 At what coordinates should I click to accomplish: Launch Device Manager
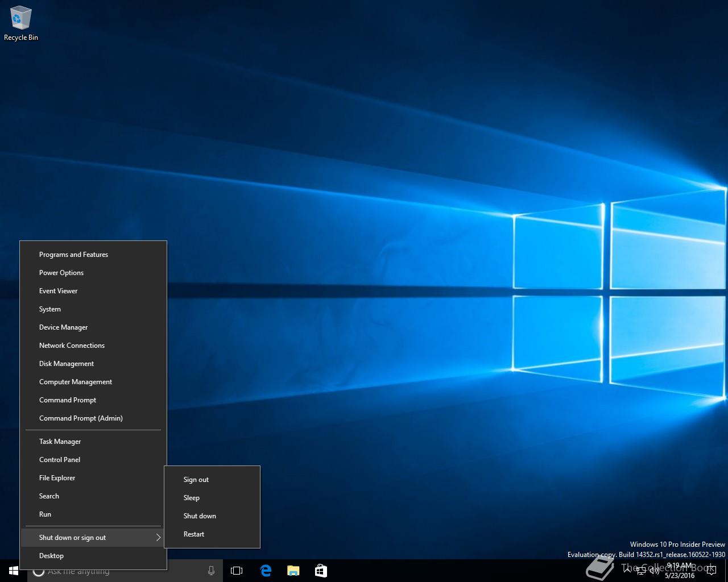(x=94, y=327)
